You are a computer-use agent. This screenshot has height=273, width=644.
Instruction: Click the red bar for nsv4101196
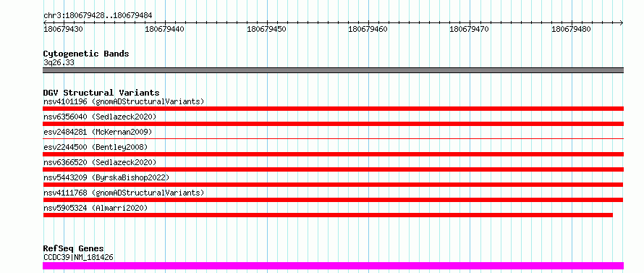pos(333,109)
